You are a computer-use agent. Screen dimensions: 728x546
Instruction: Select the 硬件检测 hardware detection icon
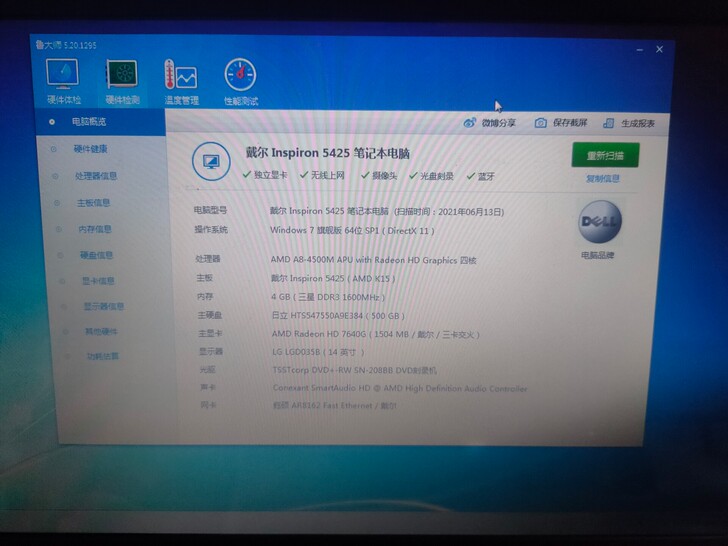tap(122, 75)
